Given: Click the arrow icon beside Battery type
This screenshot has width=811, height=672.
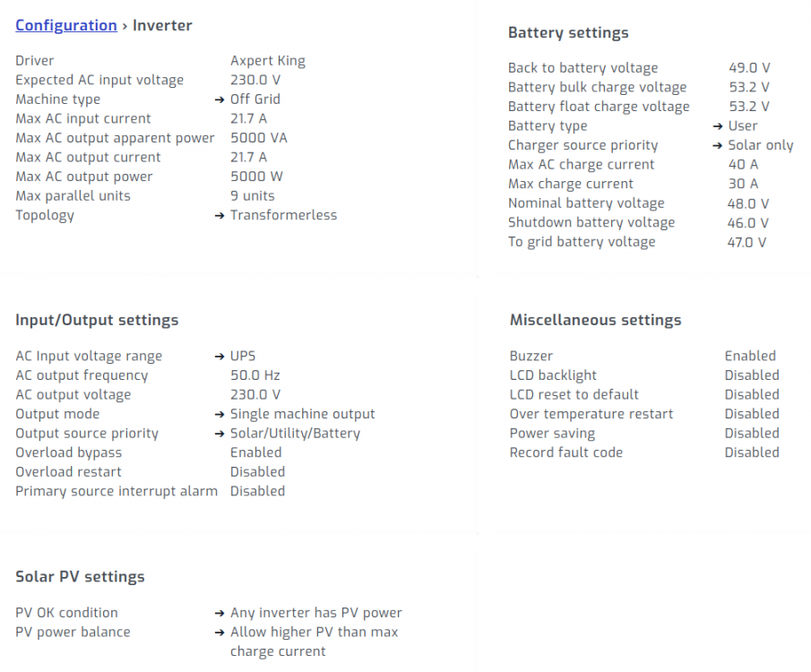Looking at the screenshot, I should [x=718, y=126].
